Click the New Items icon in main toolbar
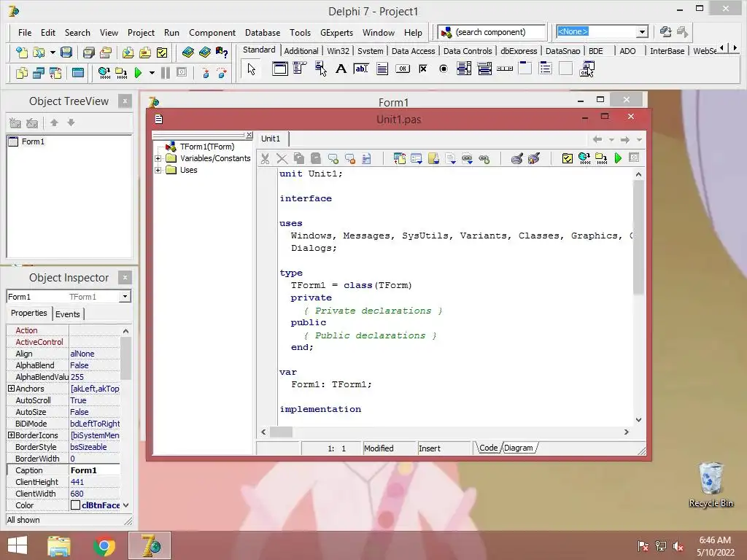The image size is (747, 560). [21, 52]
